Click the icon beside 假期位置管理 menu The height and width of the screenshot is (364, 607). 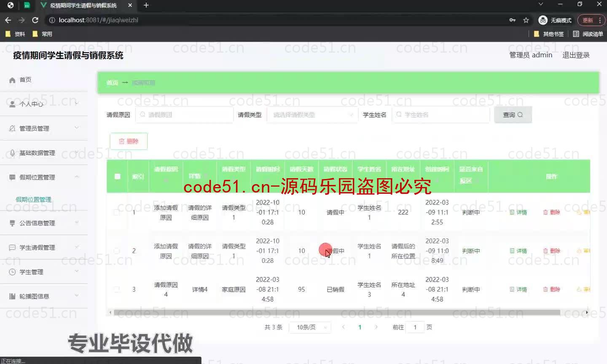point(12,177)
